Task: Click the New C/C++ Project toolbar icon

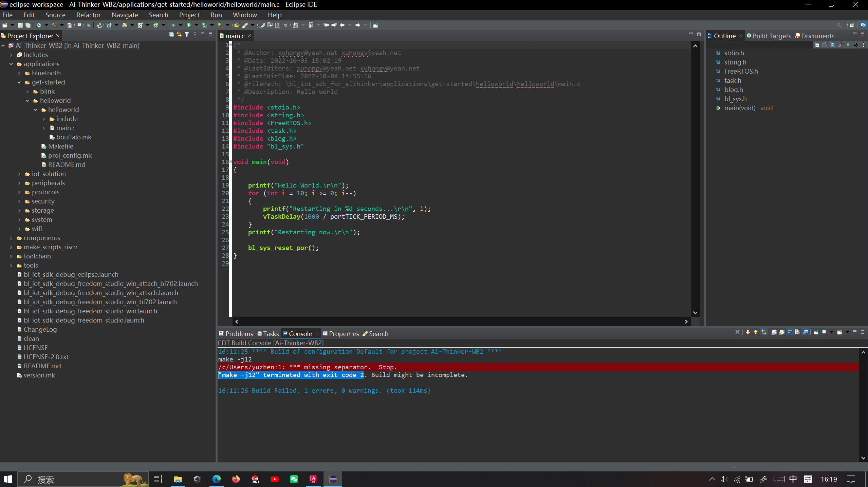Action: point(109,25)
